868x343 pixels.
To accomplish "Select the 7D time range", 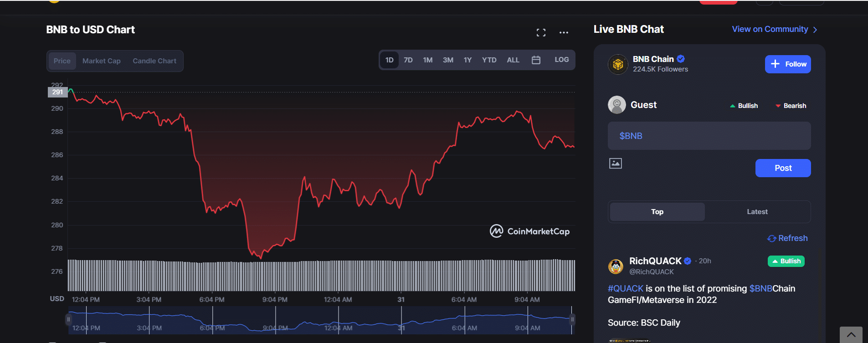I will pos(408,60).
